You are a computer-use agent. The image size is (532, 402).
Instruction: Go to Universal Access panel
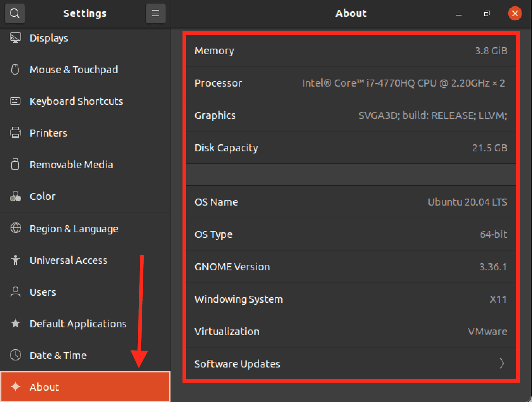coord(85,260)
